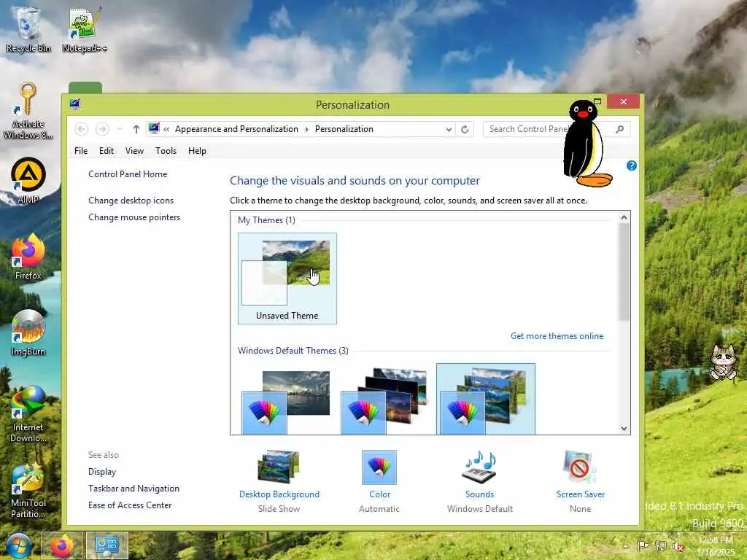Switch to Firefox in the taskbar
This screenshot has width=747, height=560.
62,545
